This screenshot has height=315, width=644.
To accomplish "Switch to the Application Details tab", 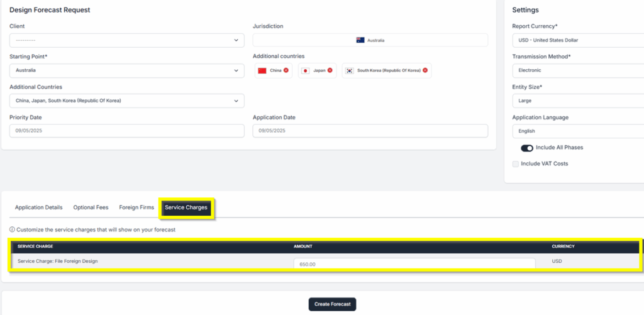I will pos(38,207).
